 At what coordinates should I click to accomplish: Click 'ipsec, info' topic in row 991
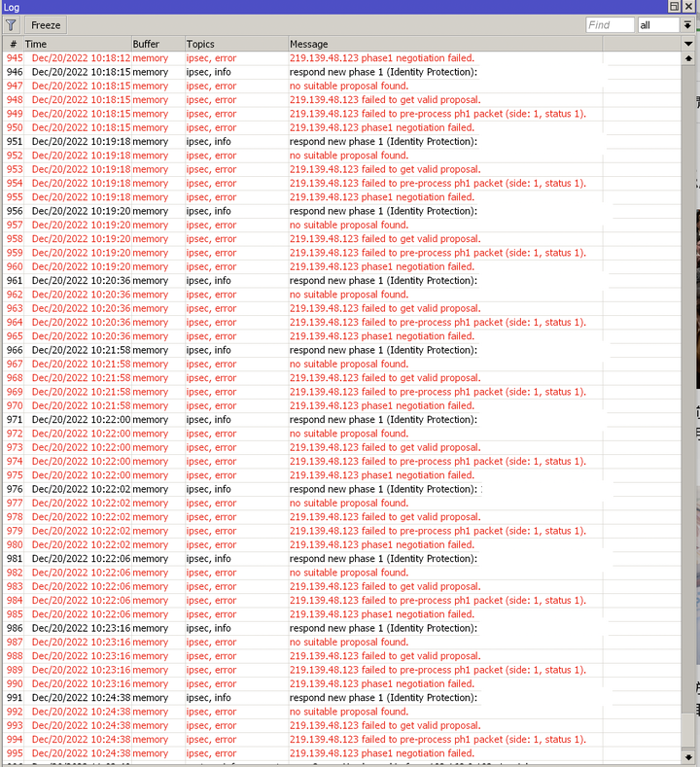208,698
